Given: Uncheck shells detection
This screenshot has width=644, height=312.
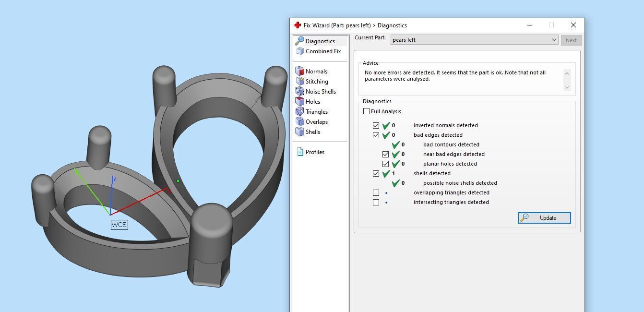Looking at the screenshot, I should tap(376, 173).
